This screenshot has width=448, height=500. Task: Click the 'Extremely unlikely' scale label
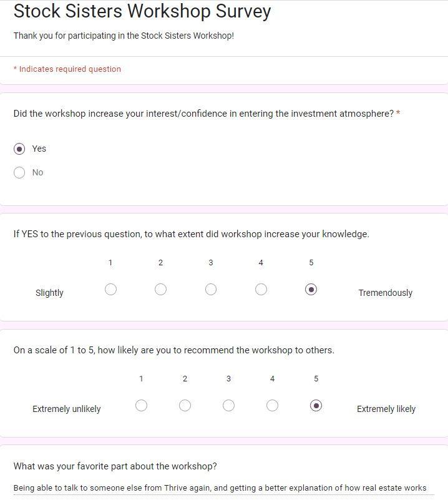(x=66, y=409)
